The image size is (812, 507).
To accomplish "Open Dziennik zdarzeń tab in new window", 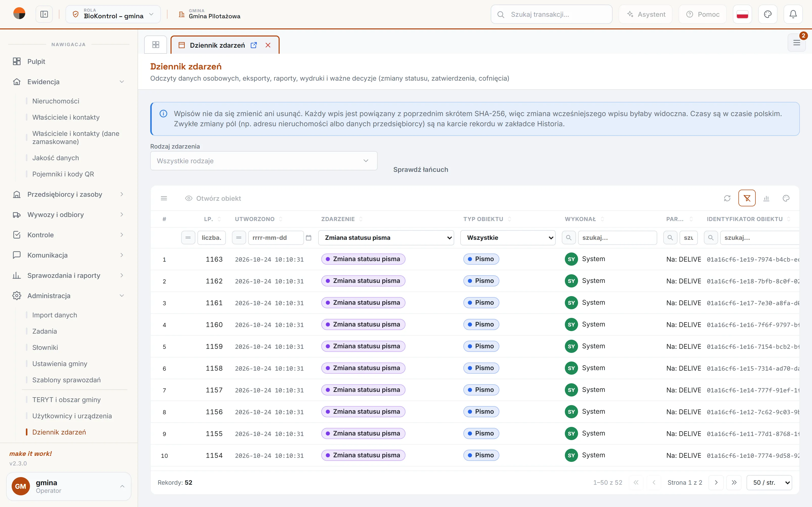I will (x=254, y=45).
